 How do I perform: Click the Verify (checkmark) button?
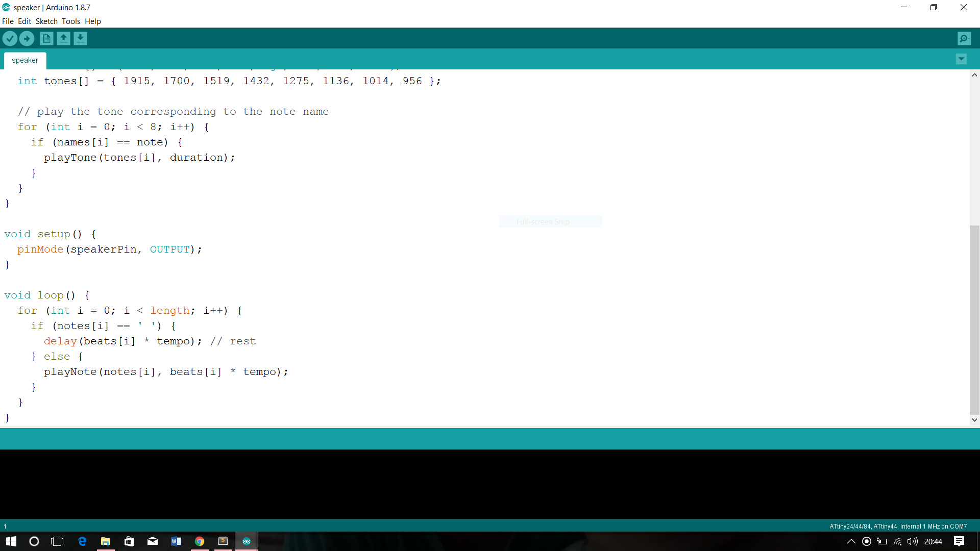(10, 38)
